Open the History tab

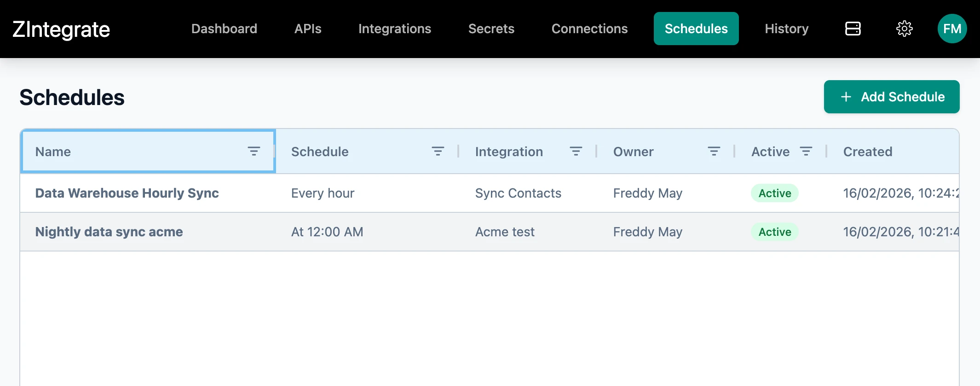(x=786, y=29)
